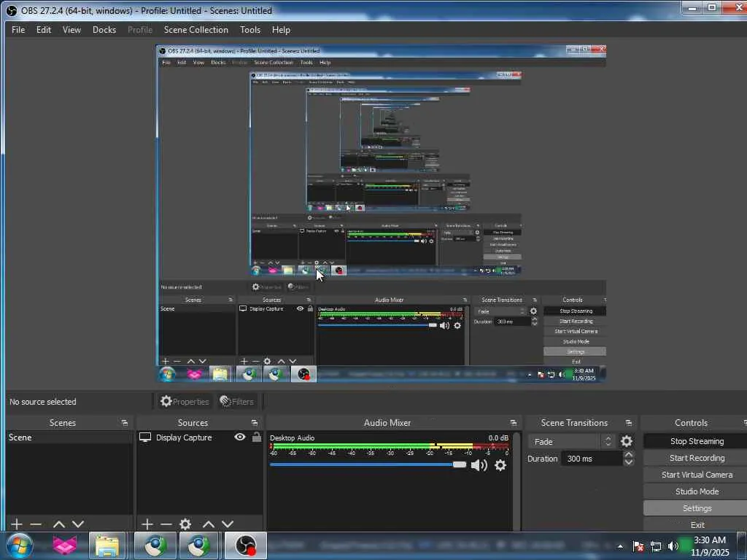Open the Docks menu
Image resolution: width=747 pixels, height=560 pixels.
click(104, 29)
